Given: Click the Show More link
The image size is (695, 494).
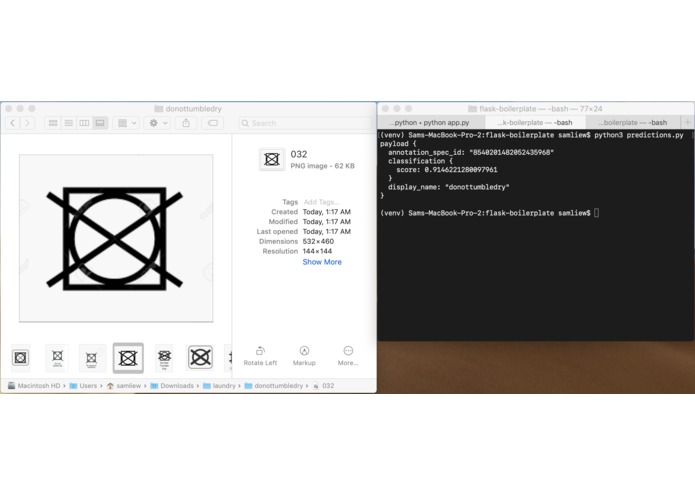Looking at the screenshot, I should coord(322,262).
